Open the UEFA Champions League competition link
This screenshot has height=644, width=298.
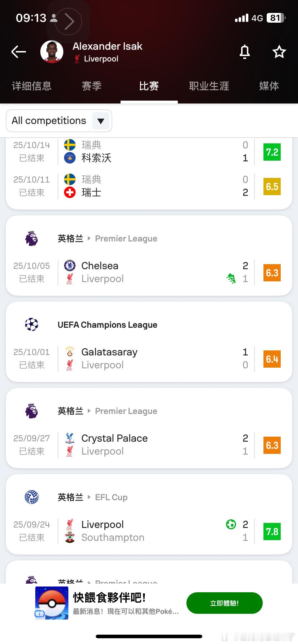tap(107, 325)
